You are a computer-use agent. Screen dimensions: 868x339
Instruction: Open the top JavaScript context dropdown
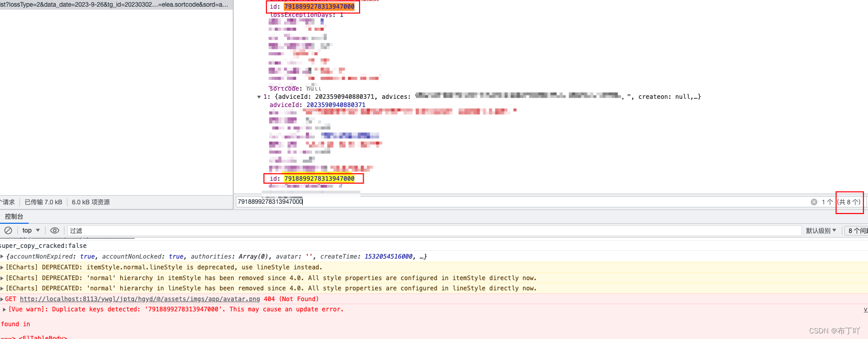pyautogui.click(x=31, y=230)
